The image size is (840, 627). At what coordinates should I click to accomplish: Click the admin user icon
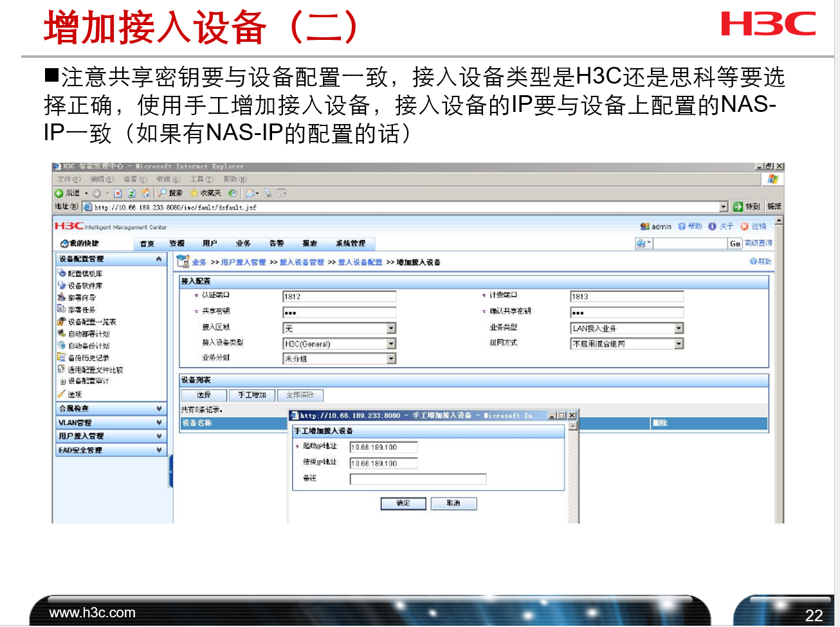click(644, 226)
